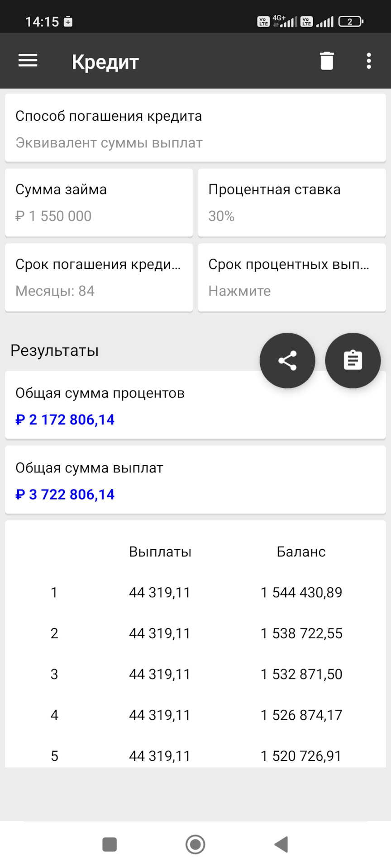This screenshot has width=391, height=868.
Task: Tap the Общая сумма выплат result card
Action: (x=195, y=480)
